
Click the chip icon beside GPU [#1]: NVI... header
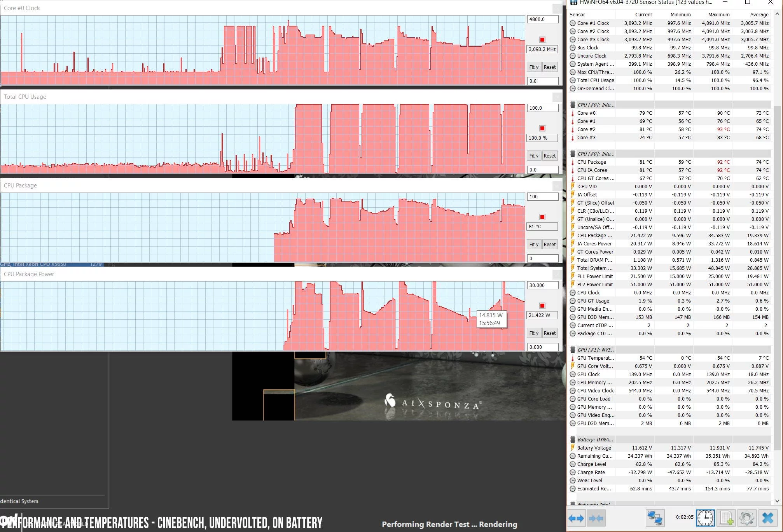coord(572,350)
